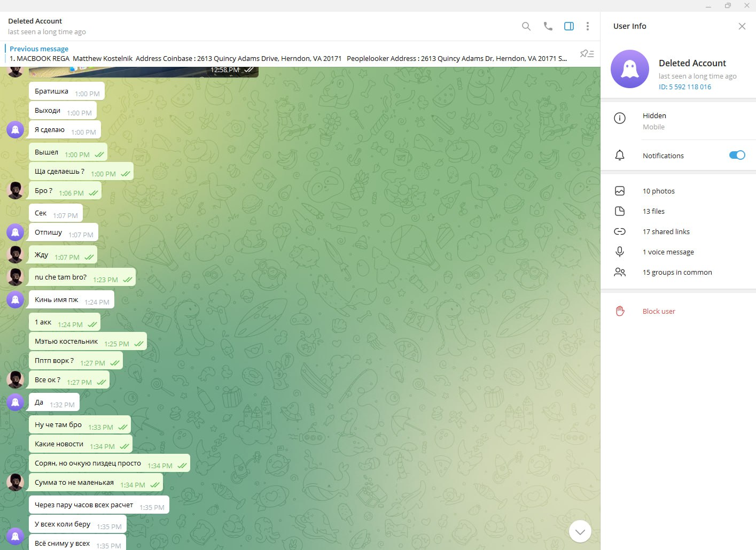This screenshot has height=550, width=756.
Task: Click the info icon beside Hidden Mobile
Action: (620, 118)
